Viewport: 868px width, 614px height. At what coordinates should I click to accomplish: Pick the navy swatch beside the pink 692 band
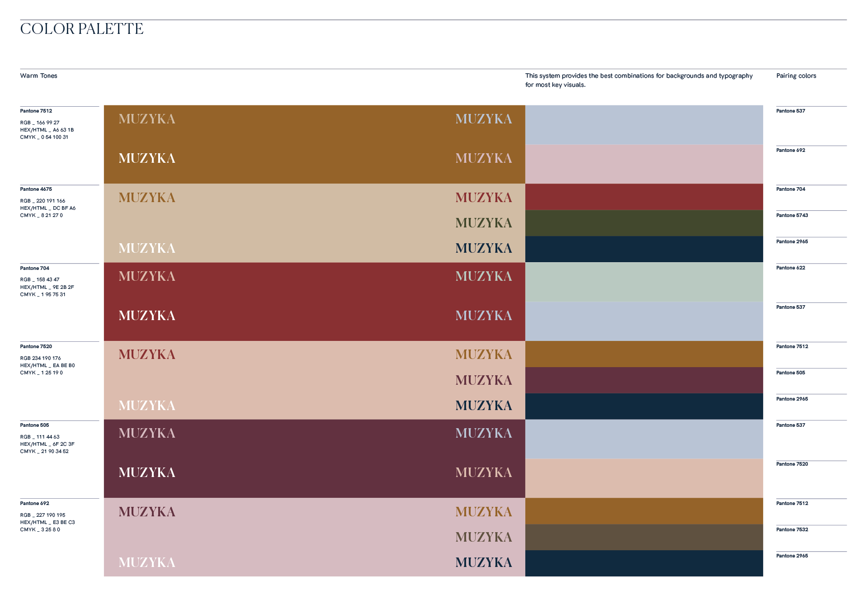644,563
